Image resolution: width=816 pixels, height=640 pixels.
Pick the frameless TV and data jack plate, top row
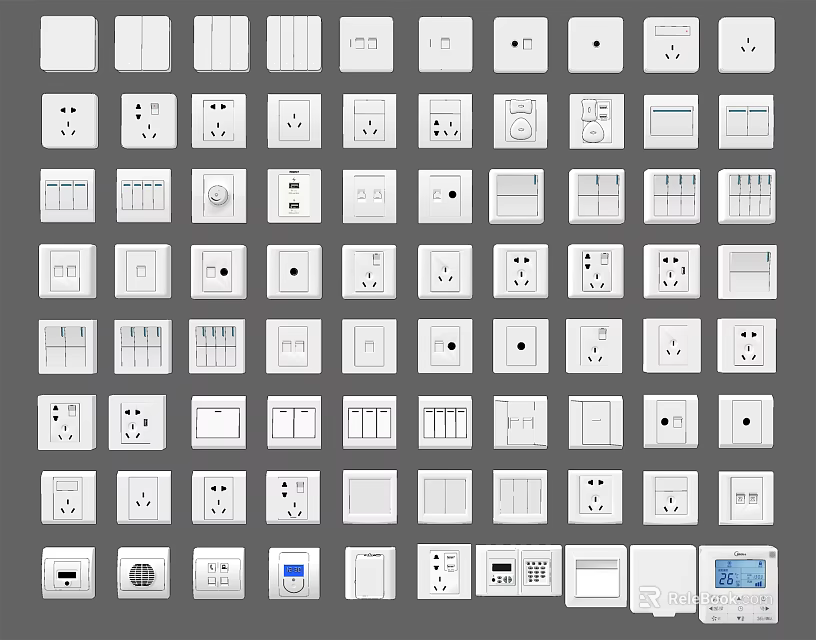(x=520, y=45)
